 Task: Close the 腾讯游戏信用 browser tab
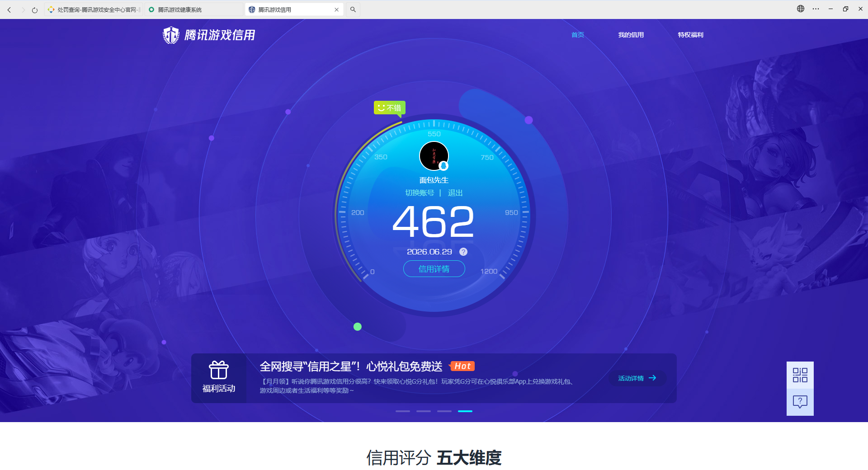coord(336,9)
